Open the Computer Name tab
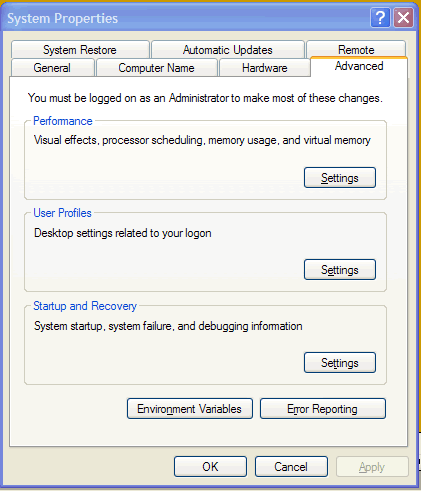The height and width of the screenshot is (491, 421). [157, 68]
